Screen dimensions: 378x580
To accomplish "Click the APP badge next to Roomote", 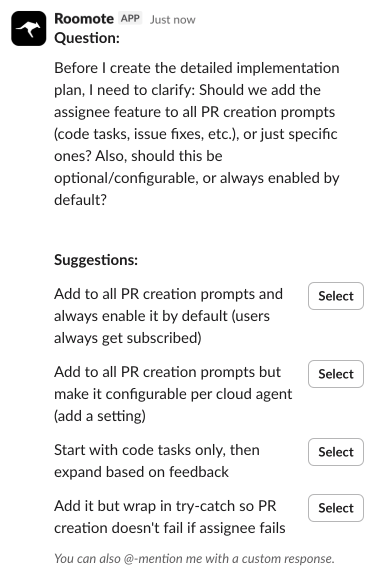I will pos(131,18).
